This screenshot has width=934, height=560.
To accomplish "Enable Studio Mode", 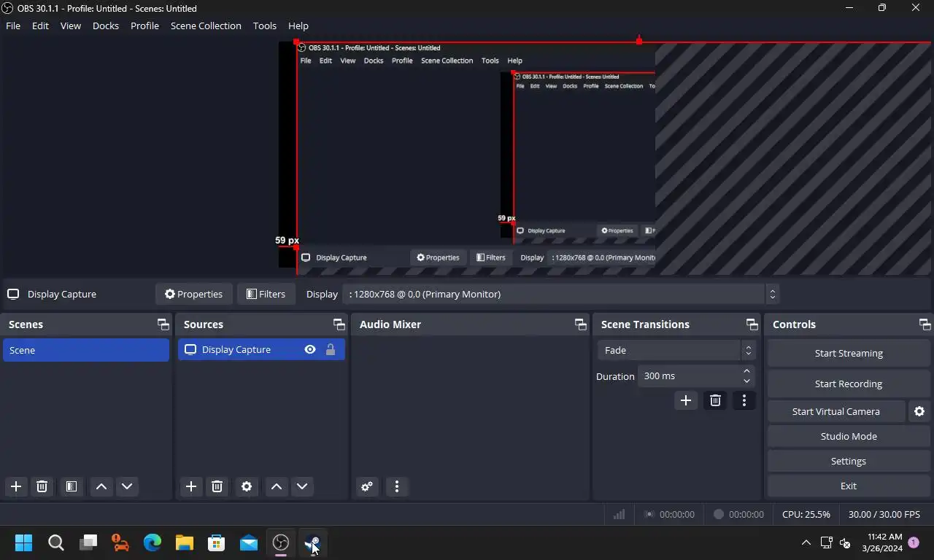I will pyautogui.click(x=849, y=436).
